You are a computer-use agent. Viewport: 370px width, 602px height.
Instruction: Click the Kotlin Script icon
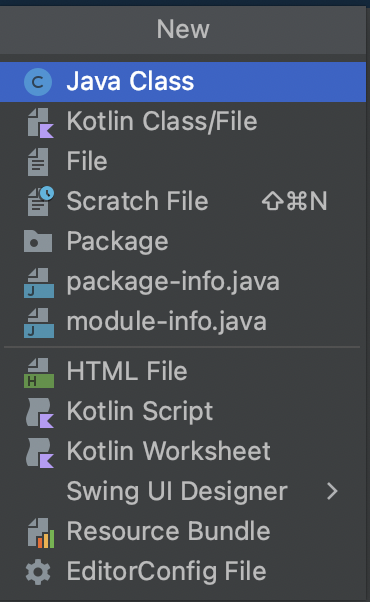pyautogui.click(x=40, y=413)
